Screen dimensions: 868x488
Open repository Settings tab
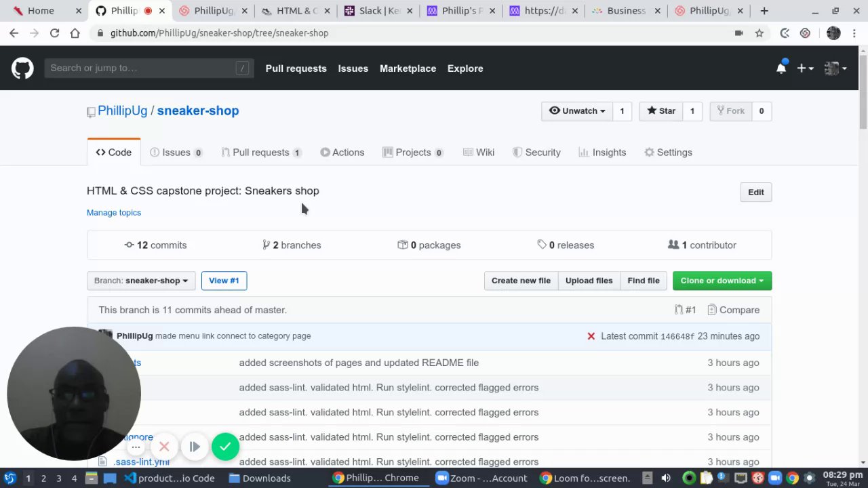coord(668,152)
